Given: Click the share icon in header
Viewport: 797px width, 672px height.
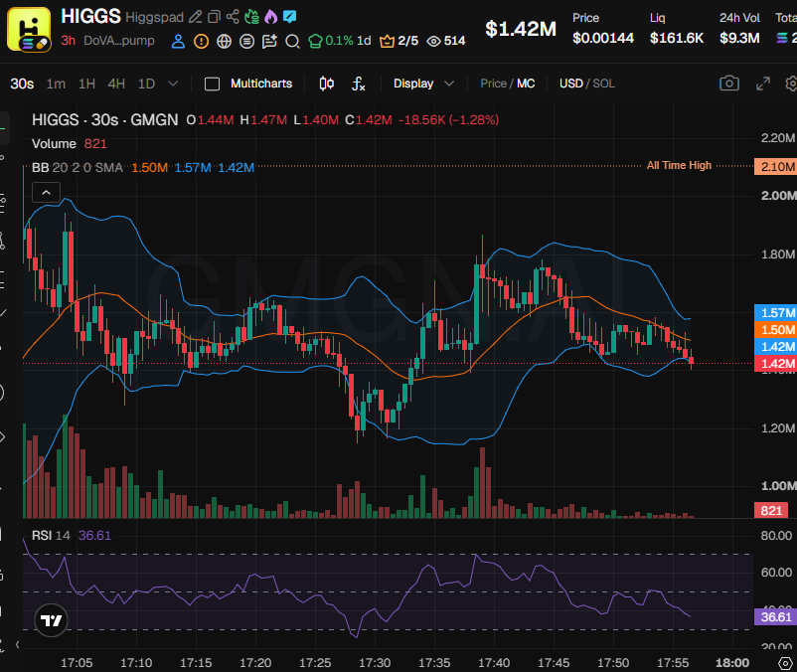Looking at the screenshot, I should coord(233,17).
